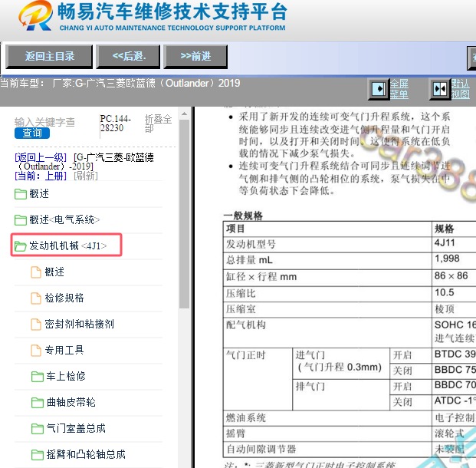Open the 默认视图 link
This screenshot has height=468, width=476.
tap(460, 89)
